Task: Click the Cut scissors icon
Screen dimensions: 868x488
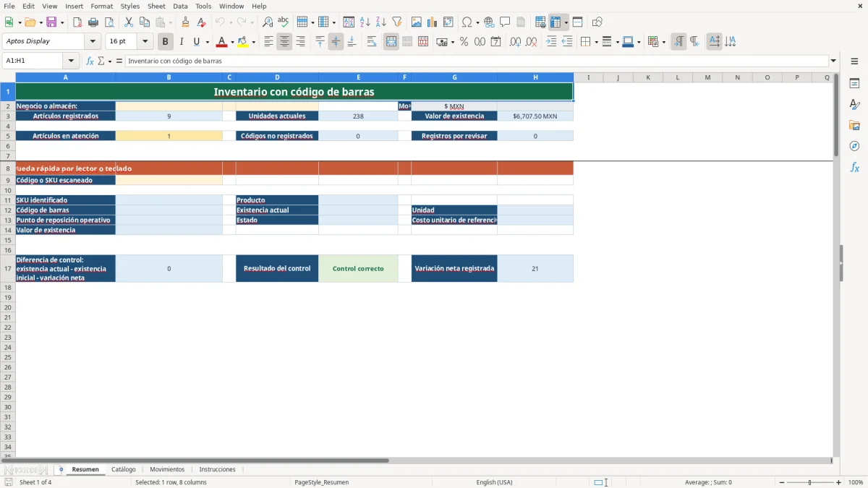Action: (x=129, y=22)
